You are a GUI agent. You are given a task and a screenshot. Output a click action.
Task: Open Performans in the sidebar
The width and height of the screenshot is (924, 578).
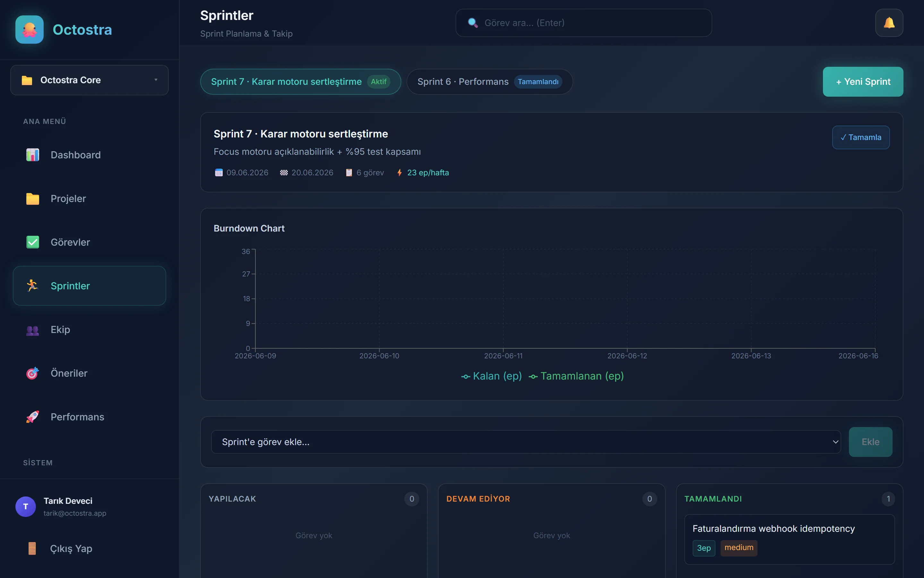[x=89, y=417]
